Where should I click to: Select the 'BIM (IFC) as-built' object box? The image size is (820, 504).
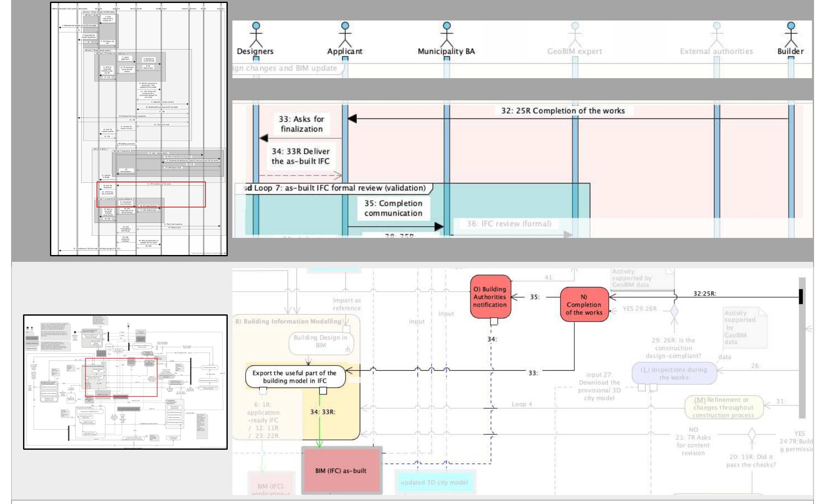coord(341,470)
